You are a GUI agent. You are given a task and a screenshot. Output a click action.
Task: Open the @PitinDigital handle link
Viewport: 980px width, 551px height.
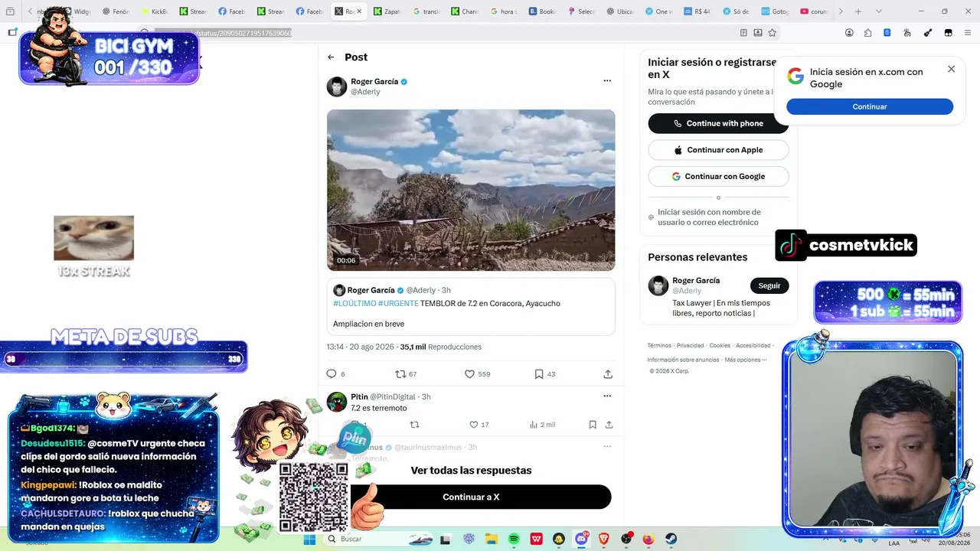[x=394, y=396]
